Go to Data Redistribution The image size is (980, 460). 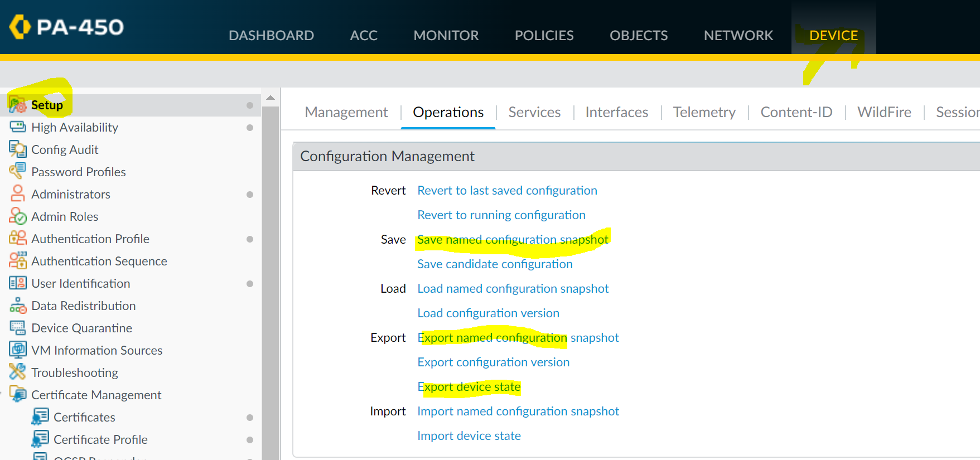point(84,306)
